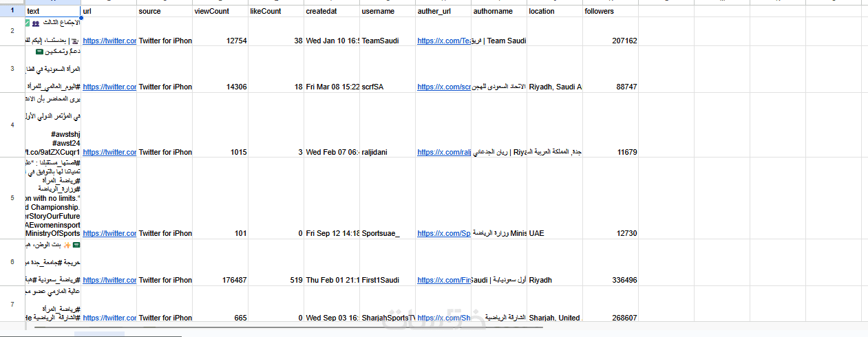Select date cell 'Wed Jan 10'
This screenshot has width=868, height=337.
pyautogui.click(x=331, y=41)
